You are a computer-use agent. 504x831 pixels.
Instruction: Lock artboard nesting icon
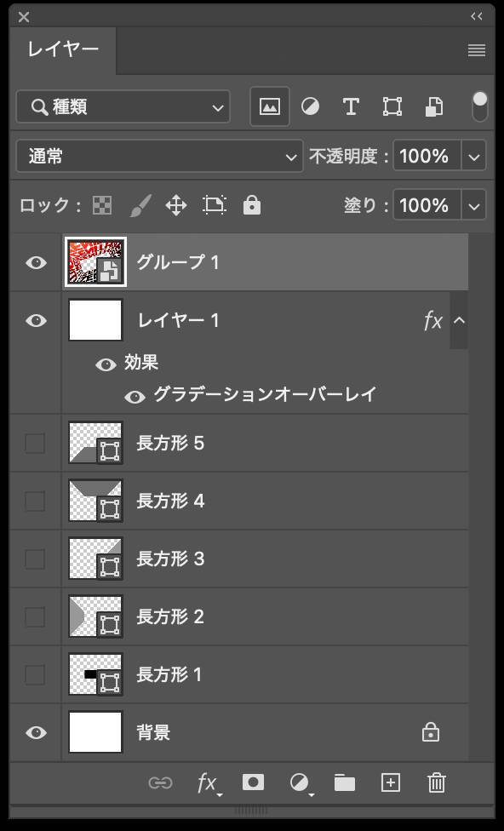pos(214,205)
